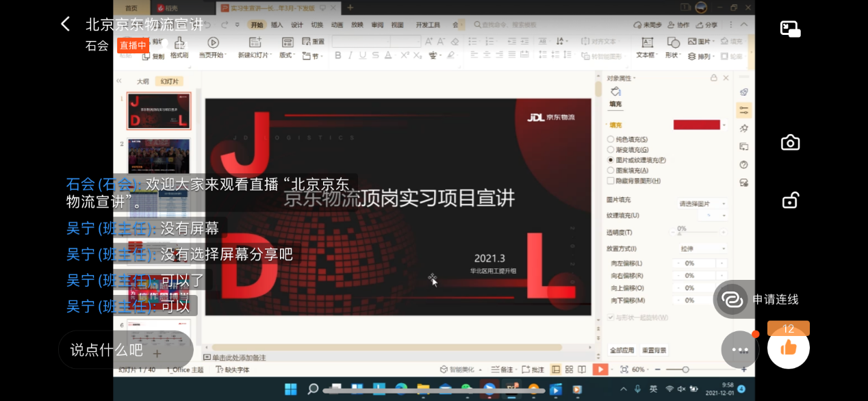Click the help question-mark icon in right sidebar
Screen dimensions: 868x401
tap(744, 165)
